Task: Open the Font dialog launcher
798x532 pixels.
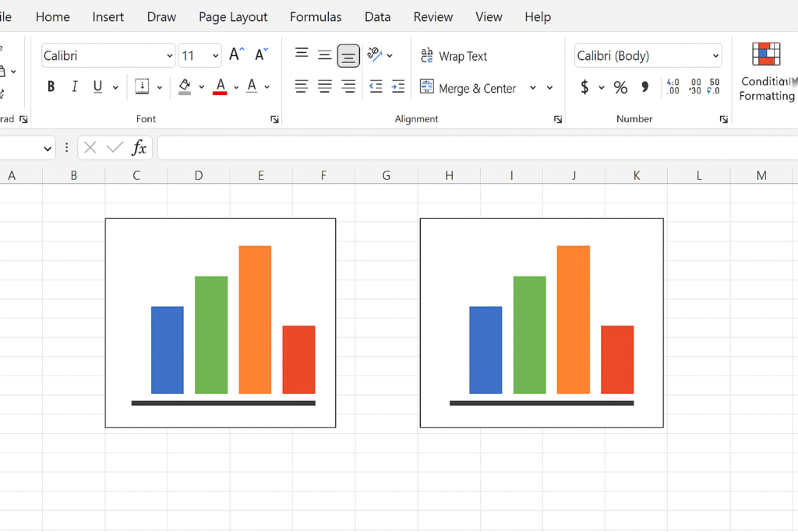Action: 274,119
